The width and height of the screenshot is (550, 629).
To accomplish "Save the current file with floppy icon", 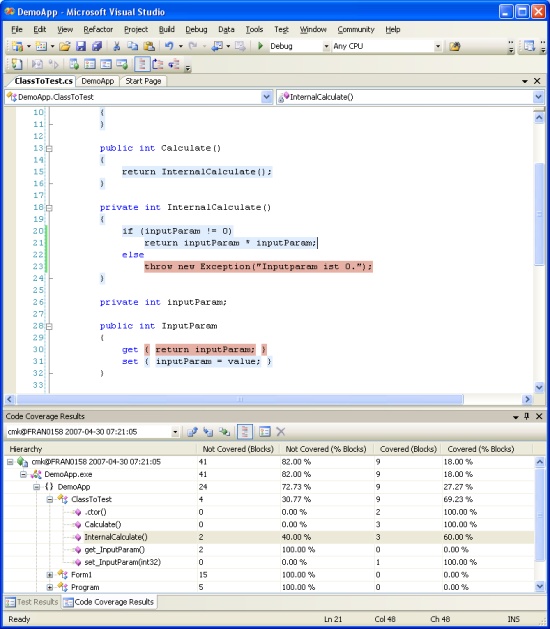I will pyautogui.click(x=81, y=47).
